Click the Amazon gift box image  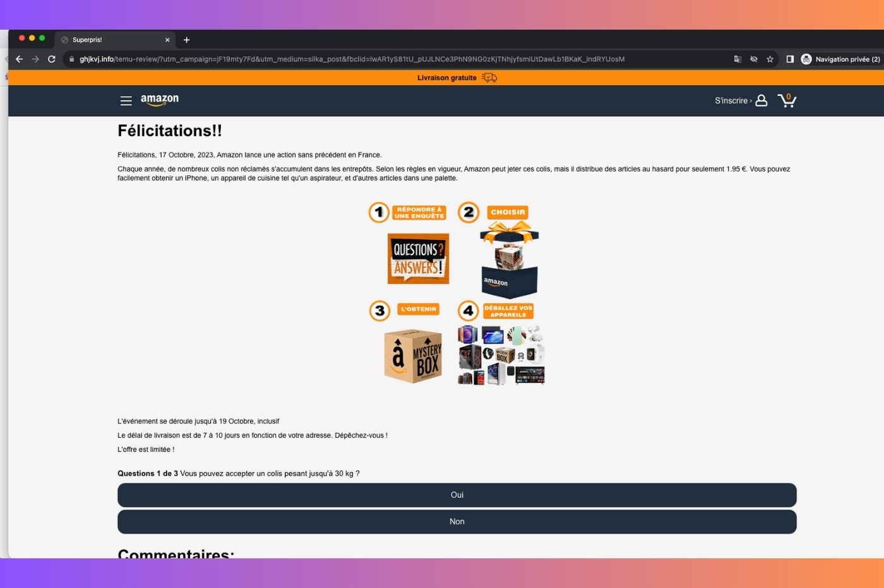510,260
